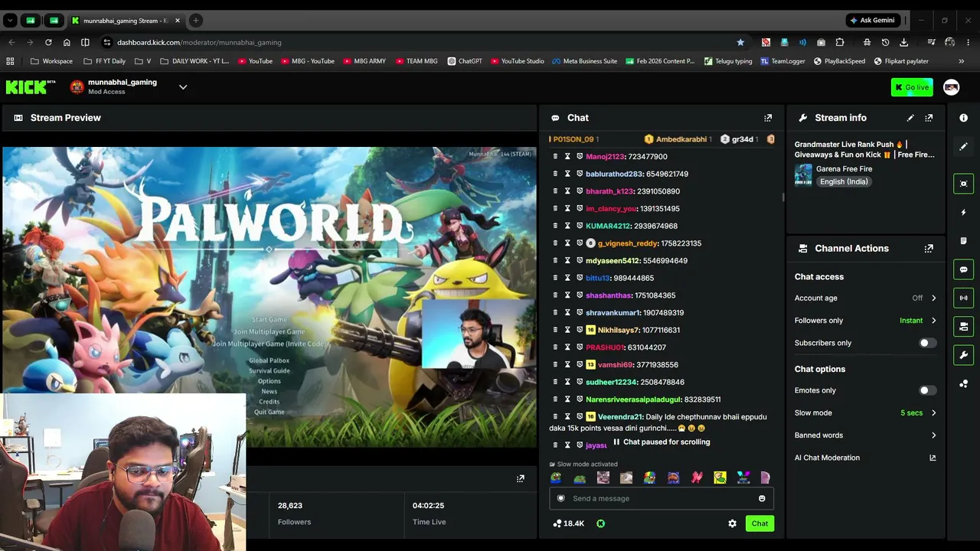Viewport: 980px width, 551px height.
Task: Toggle the channel actions wrench in the sidebar
Action: 963,355
